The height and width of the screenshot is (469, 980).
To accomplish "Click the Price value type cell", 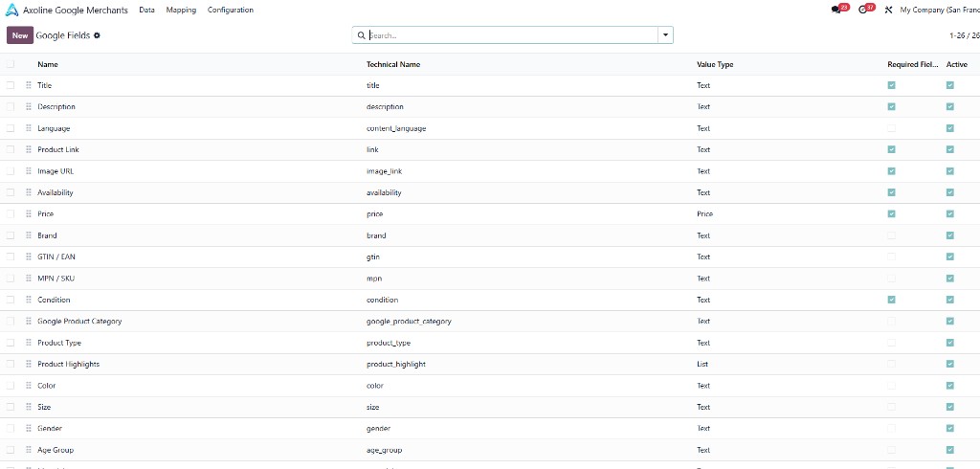I will coord(705,213).
